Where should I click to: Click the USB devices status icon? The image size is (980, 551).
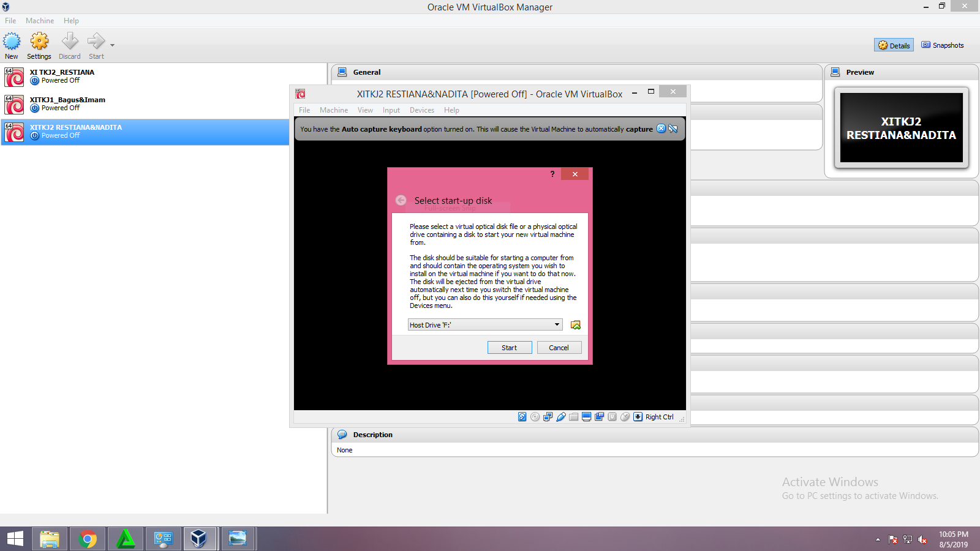pos(560,417)
